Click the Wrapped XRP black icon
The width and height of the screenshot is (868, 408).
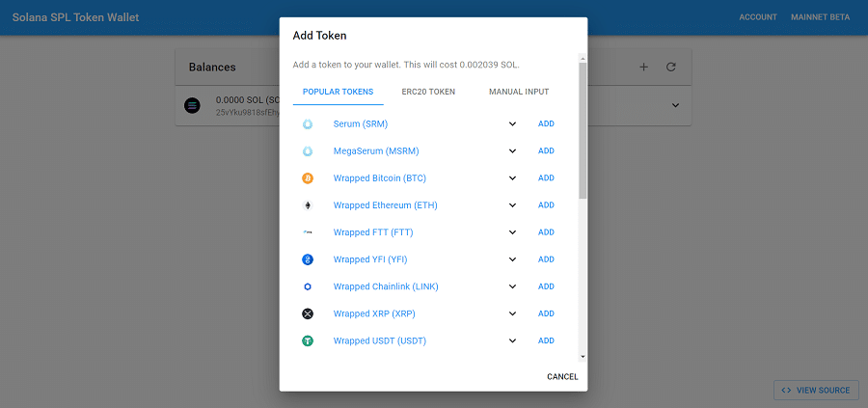308,313
